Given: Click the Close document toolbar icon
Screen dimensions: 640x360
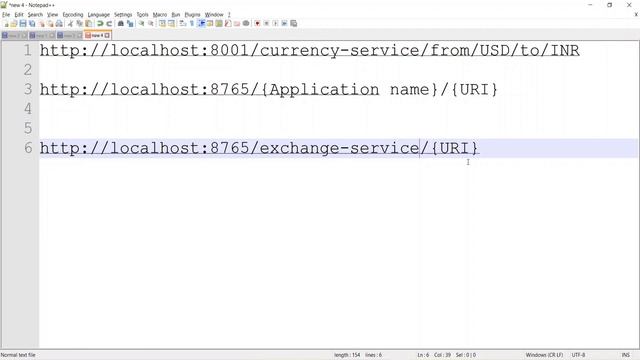Looking at the screenshot, I should coord(41,24).
